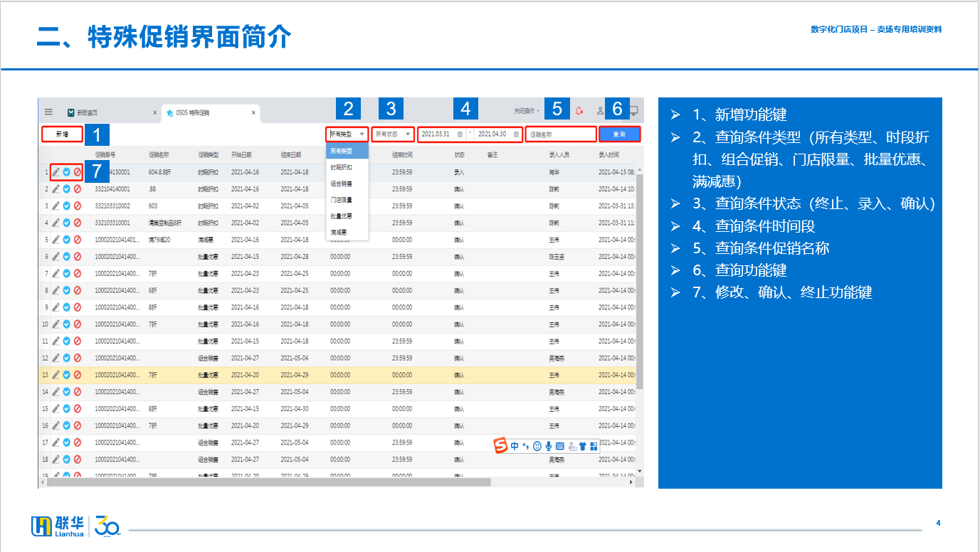Image resolution: width=980 pixels, height=552 pixels.
Task: Click cell 604.8.8折 in promotion name
Action: [x=159, y=171]
